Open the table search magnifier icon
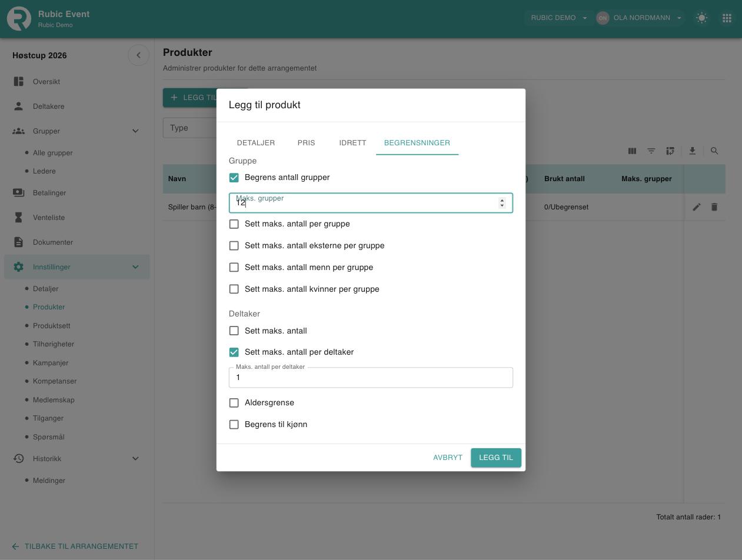Screen dimensions: 742x560 (714, 151)
